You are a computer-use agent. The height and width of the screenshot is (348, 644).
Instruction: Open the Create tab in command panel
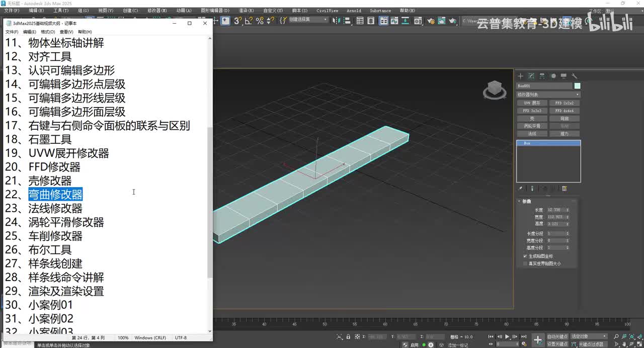click(x=521, y=76)
